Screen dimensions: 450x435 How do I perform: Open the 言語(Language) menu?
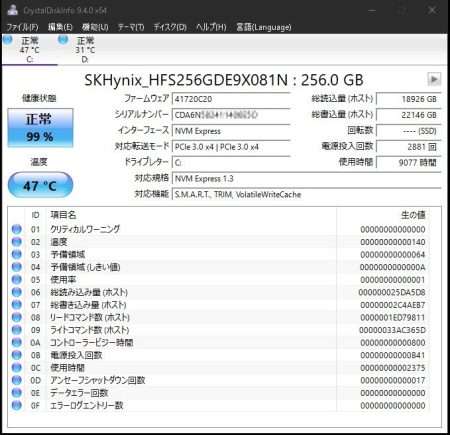264,27
